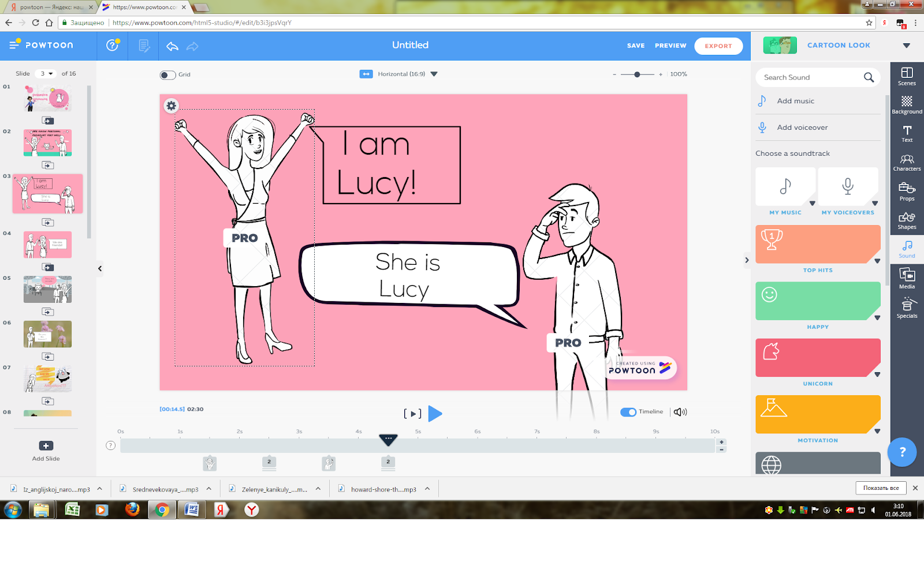Open the Scenes panel
The width and height of the screenshot is (924, 562).
pyautogui.click(x=907, y=76)
